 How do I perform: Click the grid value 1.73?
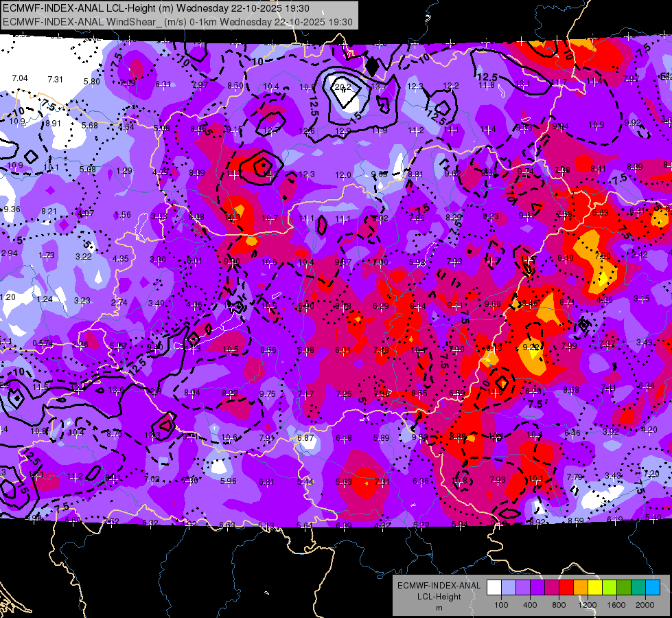point(46,255)
